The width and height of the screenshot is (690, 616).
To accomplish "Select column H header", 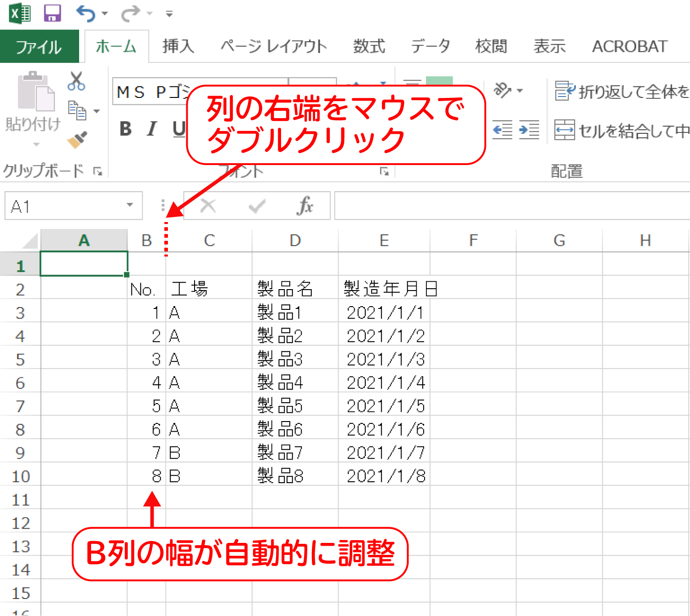I will pyautogui.click(x=645, y=240).
